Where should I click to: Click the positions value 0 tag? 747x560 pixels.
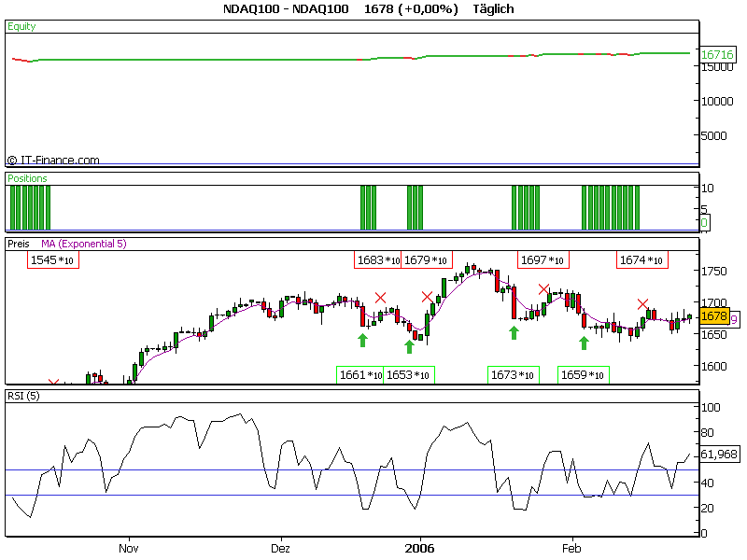[704, 222]
